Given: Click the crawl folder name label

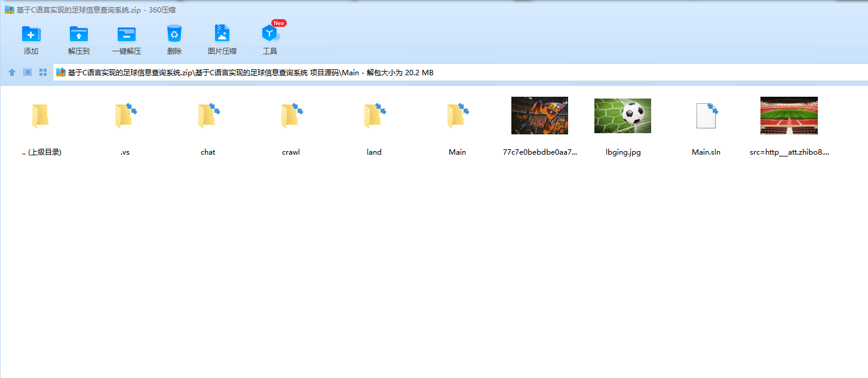Looking at the screenshot, I should pos(291,152).
